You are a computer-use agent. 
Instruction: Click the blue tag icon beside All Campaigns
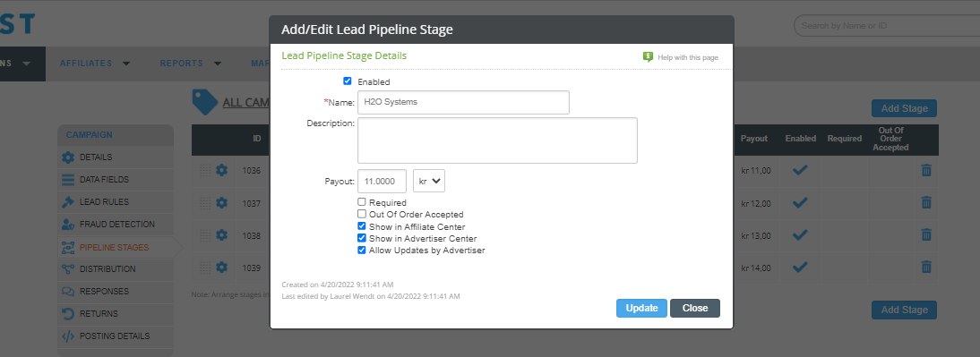click(x=204, y=102)
